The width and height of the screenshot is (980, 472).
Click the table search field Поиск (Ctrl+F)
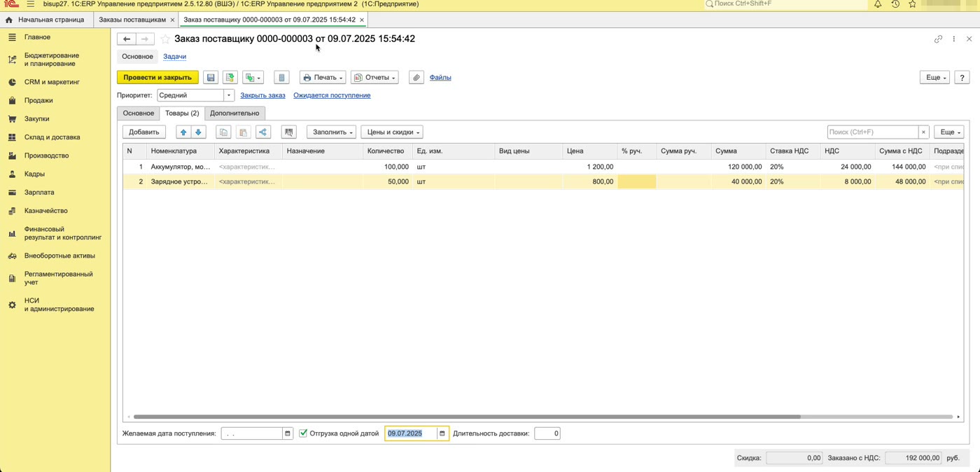[872, 132]
